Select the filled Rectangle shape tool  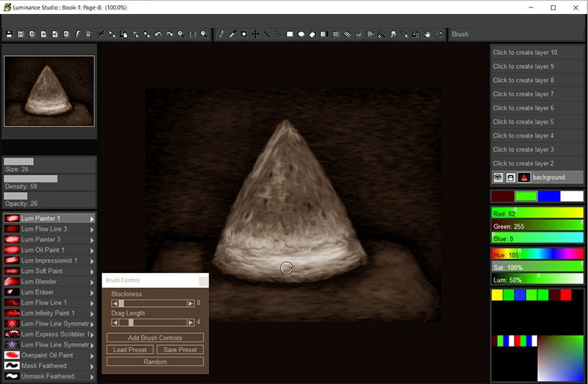[290, 34]
